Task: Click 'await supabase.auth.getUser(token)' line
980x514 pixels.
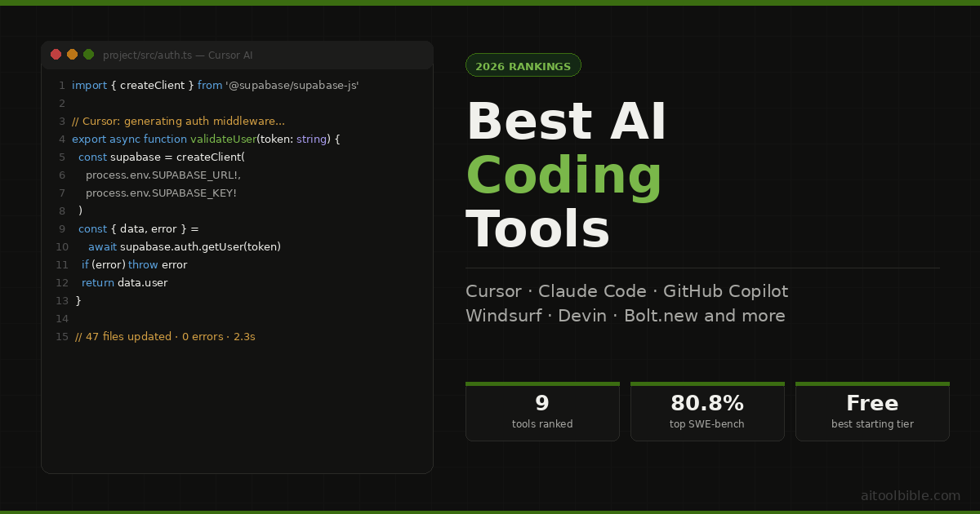Action: pyautogui.click(x=185, y=246)
